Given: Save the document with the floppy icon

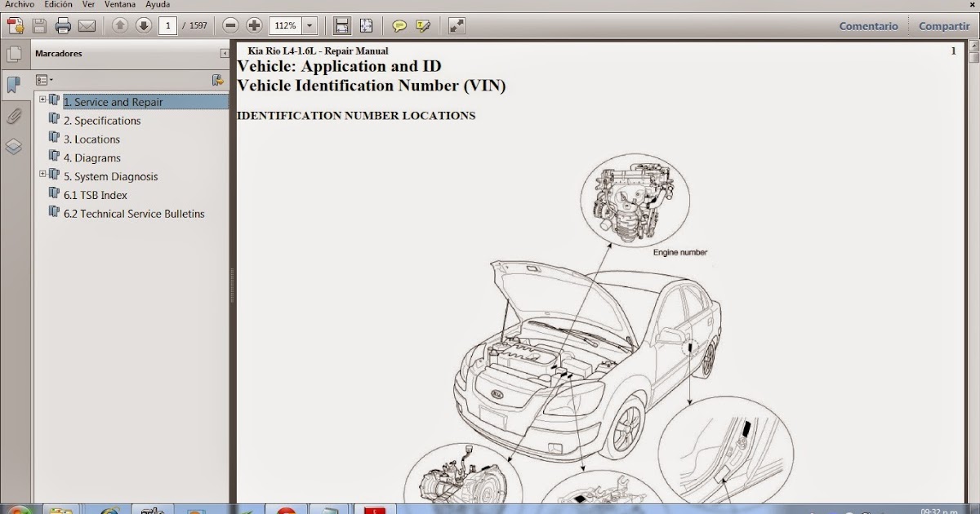Looking at the screenshot, I should click(39, 25).
